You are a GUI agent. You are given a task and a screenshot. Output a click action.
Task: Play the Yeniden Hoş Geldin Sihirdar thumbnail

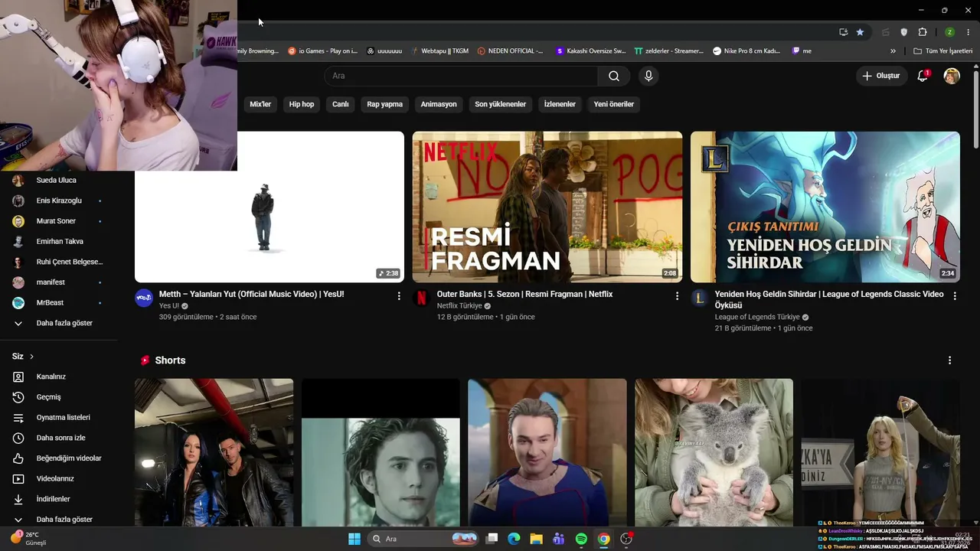[x=825, y=207]
